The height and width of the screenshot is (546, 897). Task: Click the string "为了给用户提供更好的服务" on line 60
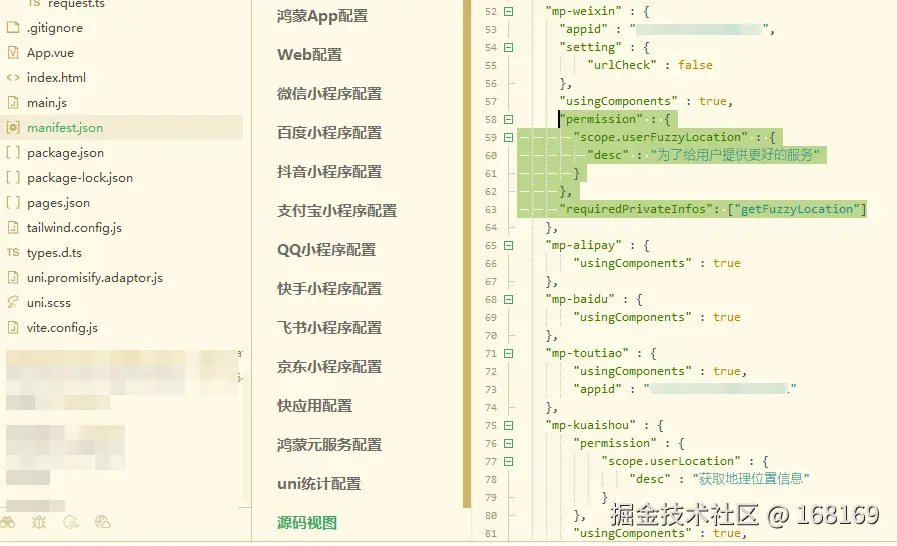(735, 155)
